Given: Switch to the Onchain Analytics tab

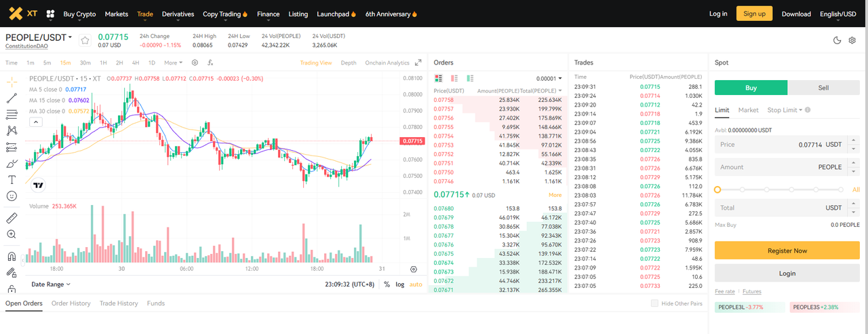Looking at the screenshot, I should click(387, 62).
